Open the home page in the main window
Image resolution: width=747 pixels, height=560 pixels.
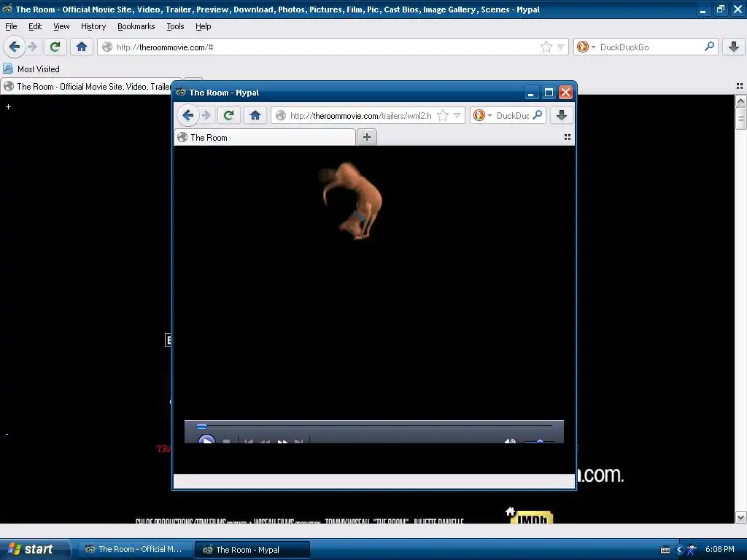pyautogui.click(x=82, y=47)
